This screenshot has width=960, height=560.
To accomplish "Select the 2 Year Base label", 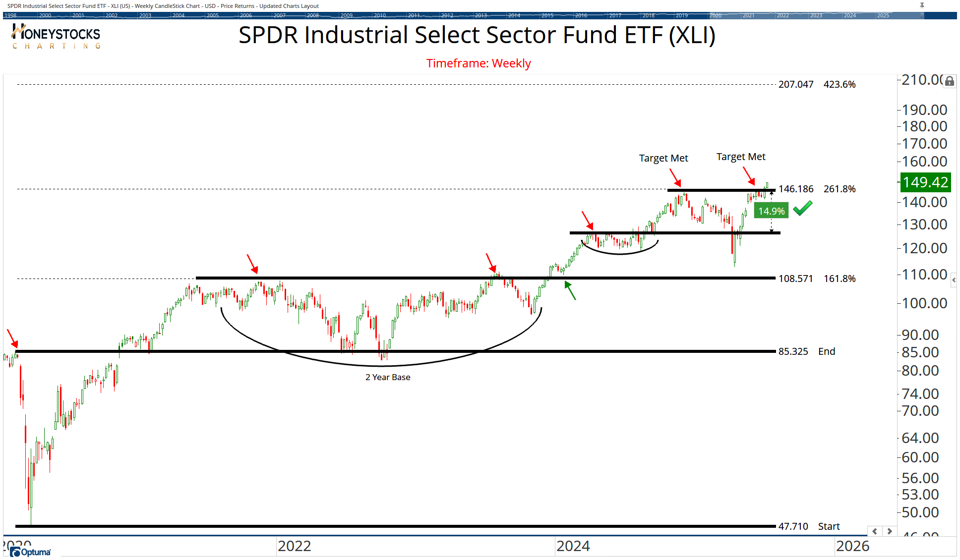I will tap(388, 377).
